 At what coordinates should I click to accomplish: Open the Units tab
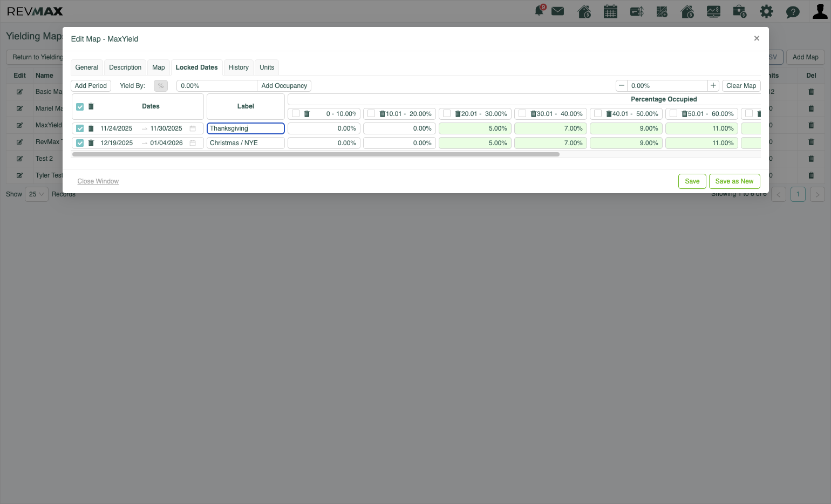tap(267, 67)
